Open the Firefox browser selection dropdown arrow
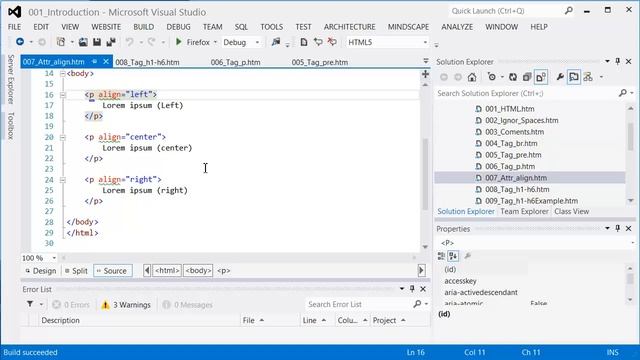The width and height of the screenshot is (640, 360). click(x=215, y=42)
